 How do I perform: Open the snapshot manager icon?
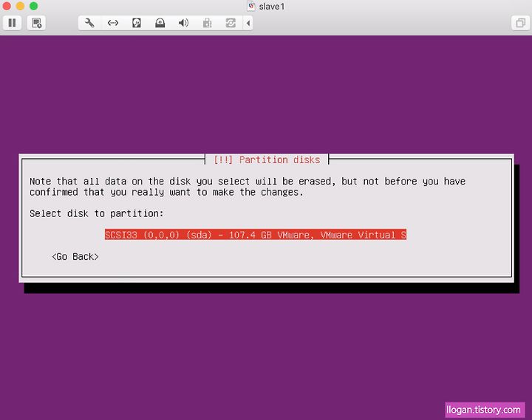pyautogui.click(x=36, y=23)
